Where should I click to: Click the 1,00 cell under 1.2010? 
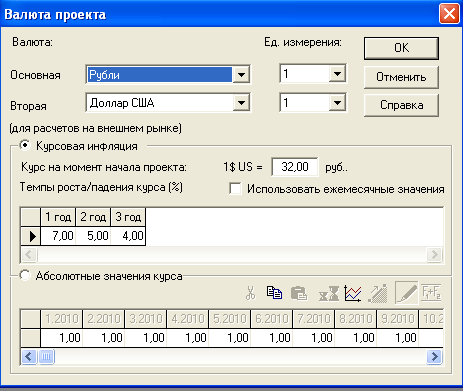(62, 338)
